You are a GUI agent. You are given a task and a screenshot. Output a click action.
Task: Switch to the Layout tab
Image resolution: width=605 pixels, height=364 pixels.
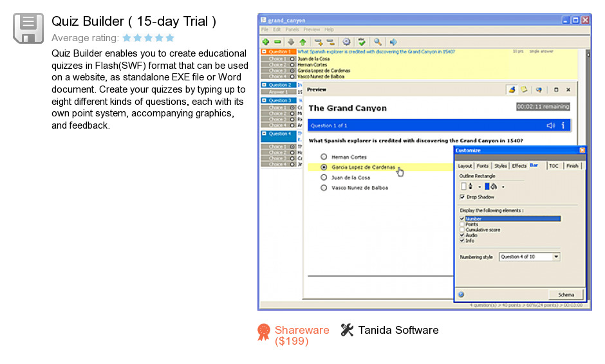[x=465, y=166]
